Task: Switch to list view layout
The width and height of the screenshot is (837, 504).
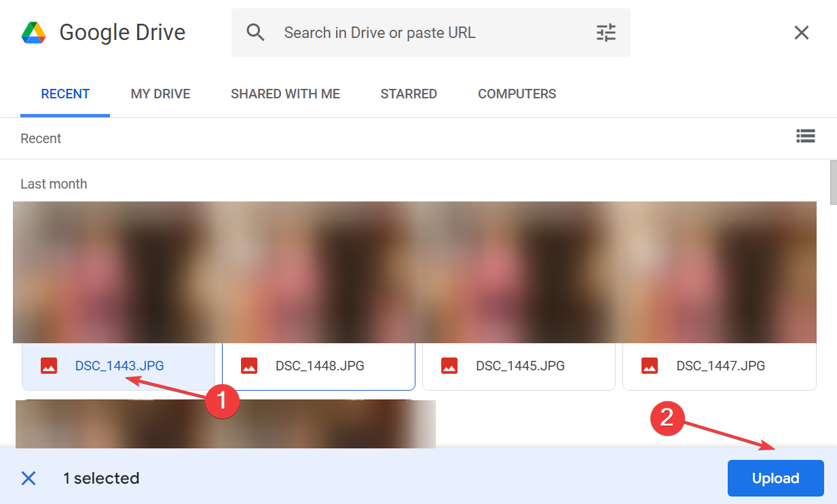Action: (806, 136)
